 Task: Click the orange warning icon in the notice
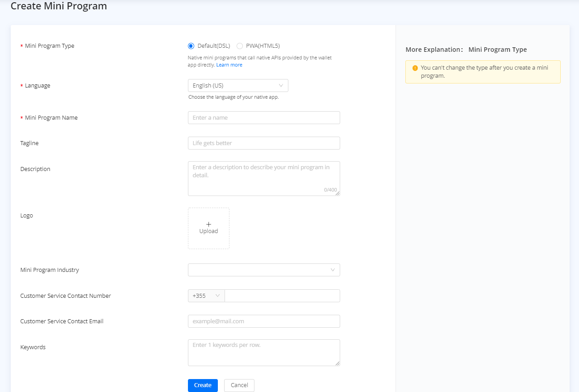(415, 68)
